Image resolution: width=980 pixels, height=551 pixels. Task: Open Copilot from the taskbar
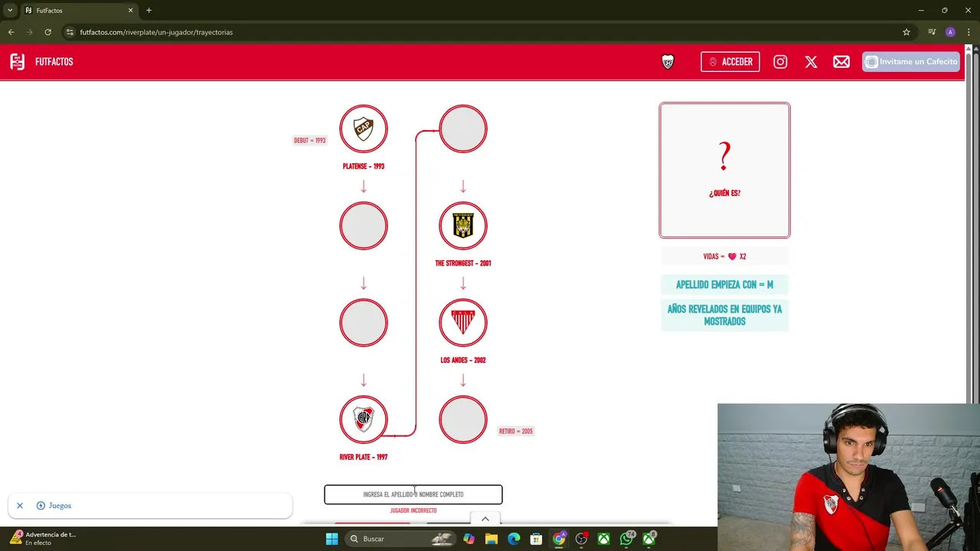469,539
